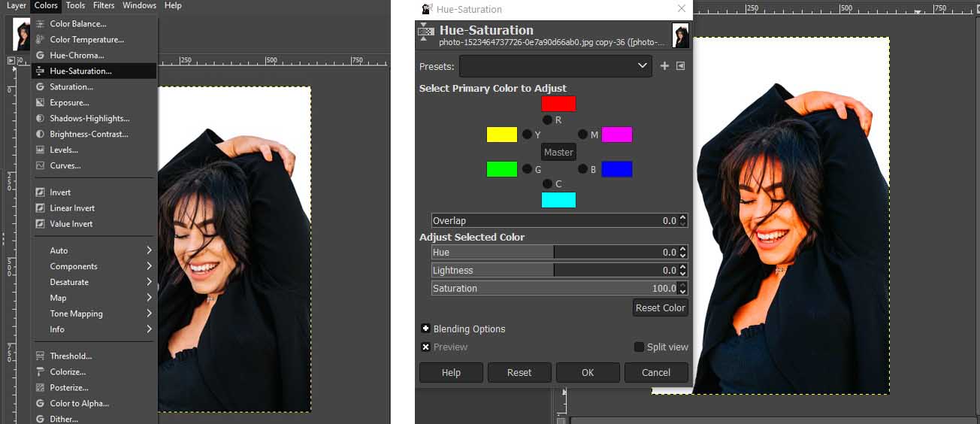Click the Saturation value stepper arrows

(x=682, y=288)
